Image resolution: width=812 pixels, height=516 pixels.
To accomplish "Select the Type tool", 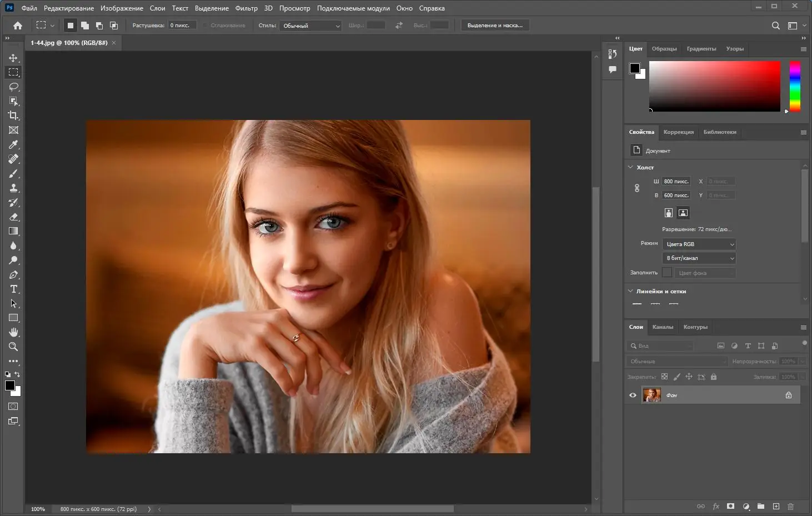I will point(13,289).
